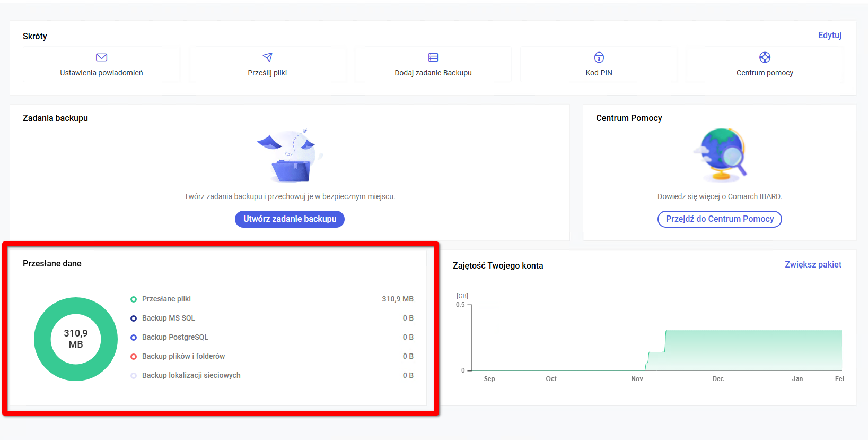Click the envelope icon for notification settings

coord(101,57)
